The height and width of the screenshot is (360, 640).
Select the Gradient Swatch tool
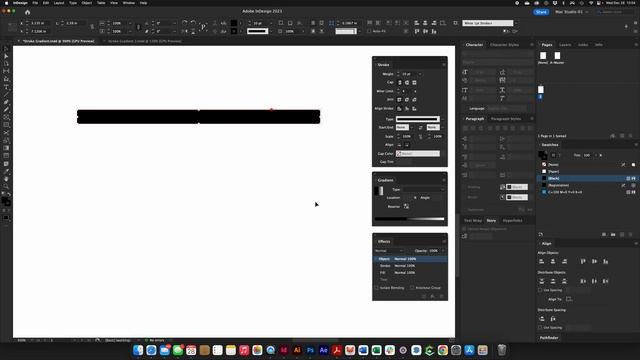coord(6,148)
